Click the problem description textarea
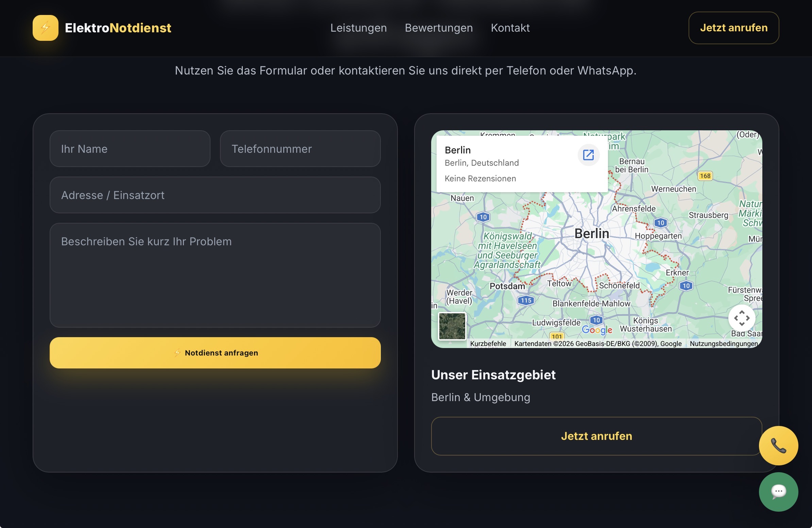Image resolution: width=812 pixels, height=528 pixels. [215, 275]
